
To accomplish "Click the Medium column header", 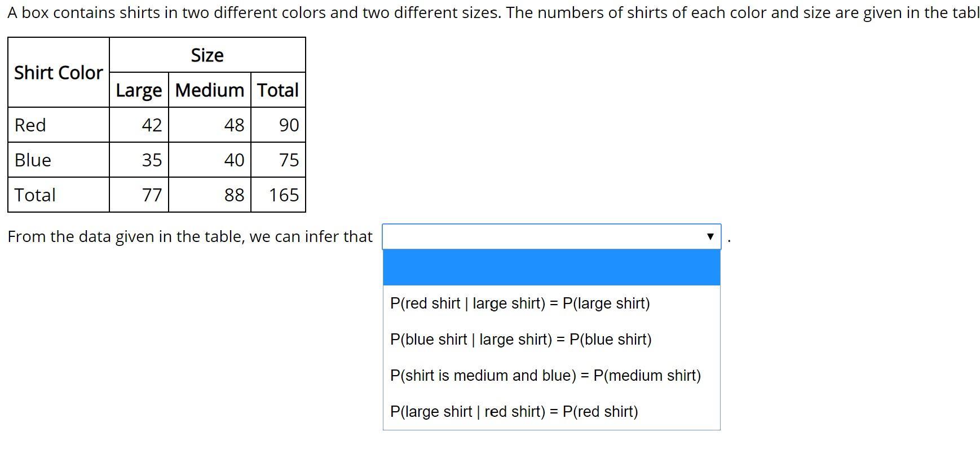I will (209, 90).
